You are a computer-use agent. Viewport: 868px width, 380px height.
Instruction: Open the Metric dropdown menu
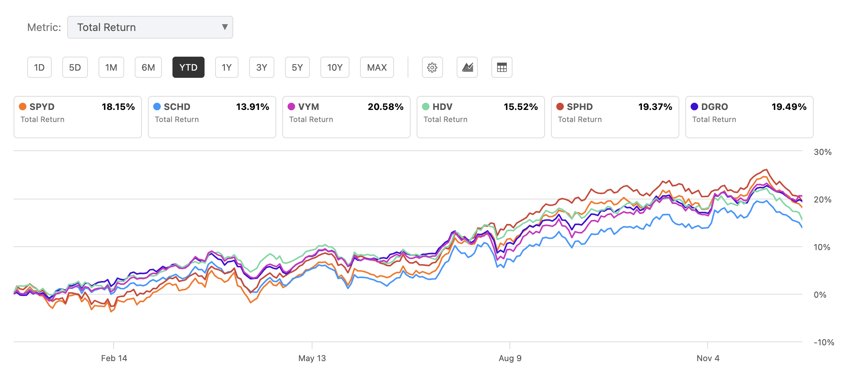150,27
